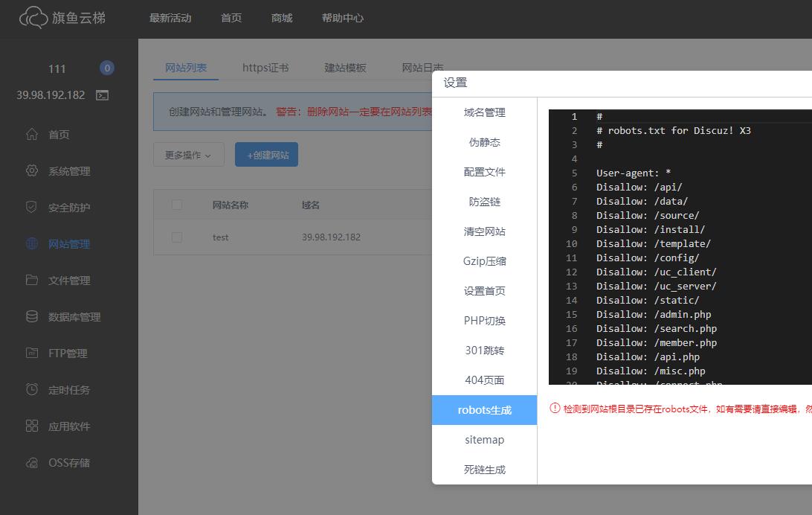Toggle the select-all checkbox in table header
This screenshot has height=515, width=812.
pyautogui.click(x=177, y=205)
